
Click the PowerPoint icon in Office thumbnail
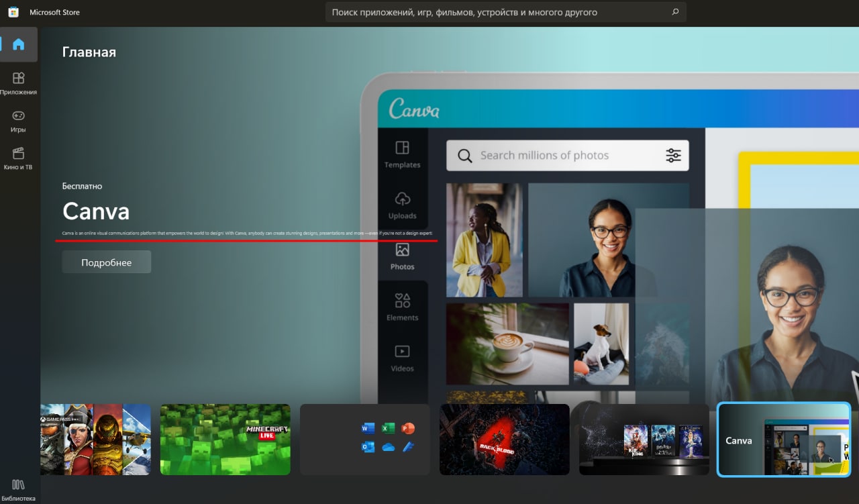click(408, 428)
